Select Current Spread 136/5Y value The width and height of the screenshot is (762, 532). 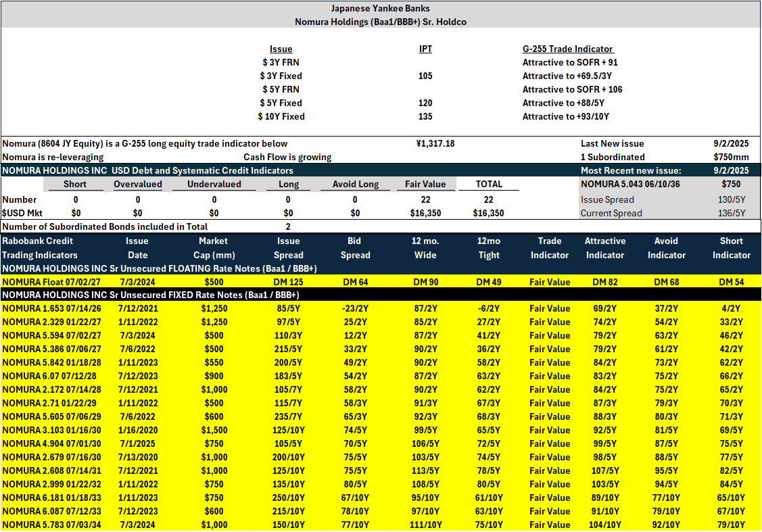click(x=732, y=213)
